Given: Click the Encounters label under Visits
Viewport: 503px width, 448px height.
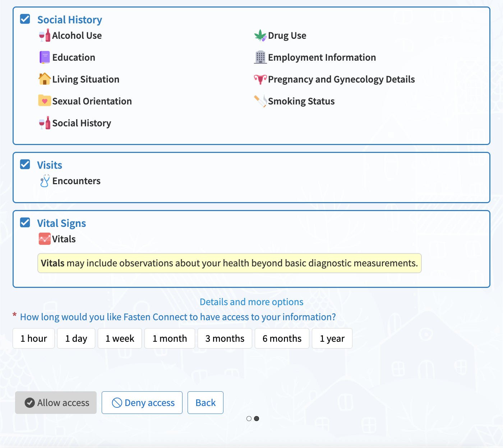Looking at the screenshot, I should click(x=77, y=181).
